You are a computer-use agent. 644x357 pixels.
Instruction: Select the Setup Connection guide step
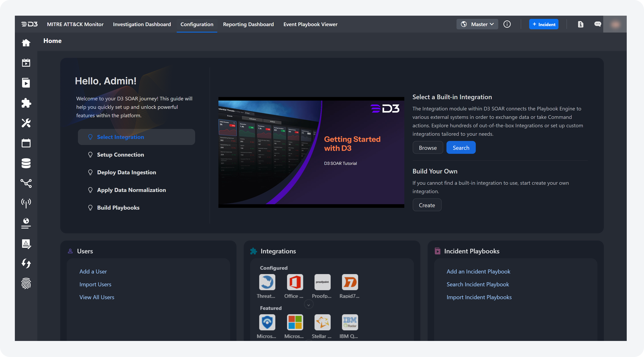120,155
